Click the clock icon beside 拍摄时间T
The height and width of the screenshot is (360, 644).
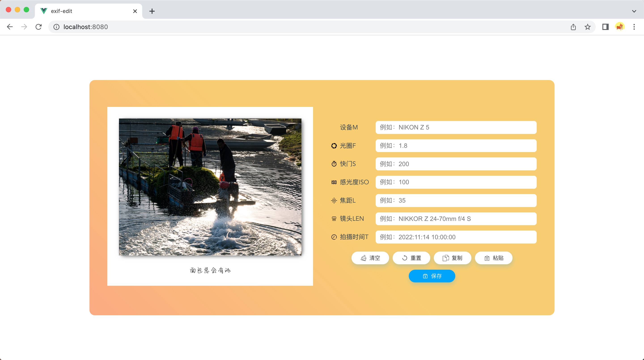[x=334, y=237]
